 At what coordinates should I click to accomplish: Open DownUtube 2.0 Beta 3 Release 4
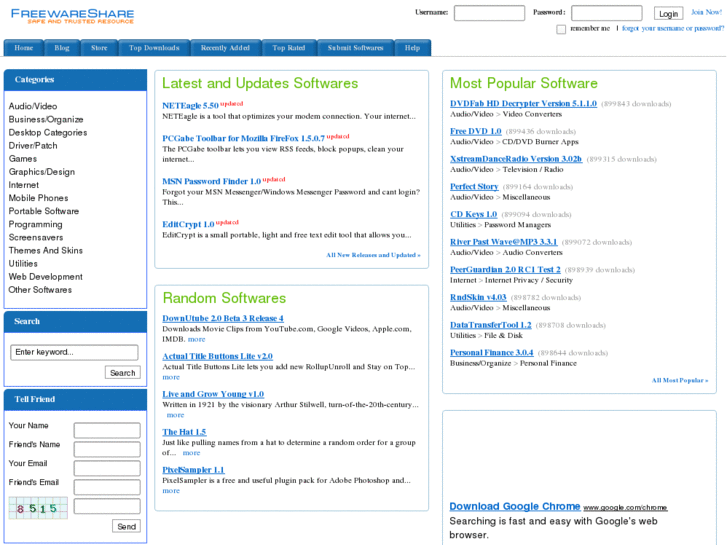[223, 318]
